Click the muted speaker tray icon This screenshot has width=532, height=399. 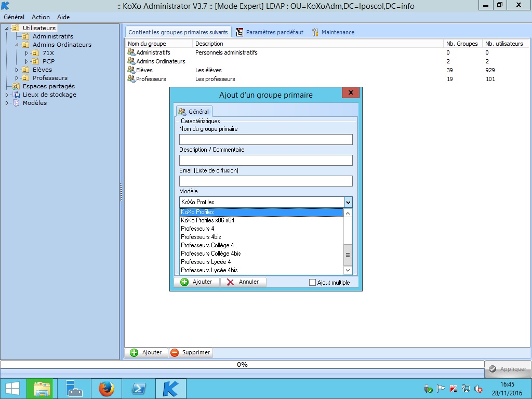[478, 389]
